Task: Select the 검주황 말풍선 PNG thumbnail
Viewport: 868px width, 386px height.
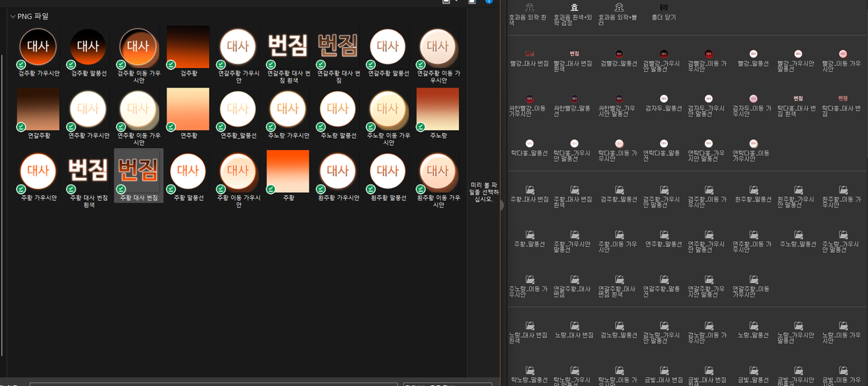Action: [88, 47]
